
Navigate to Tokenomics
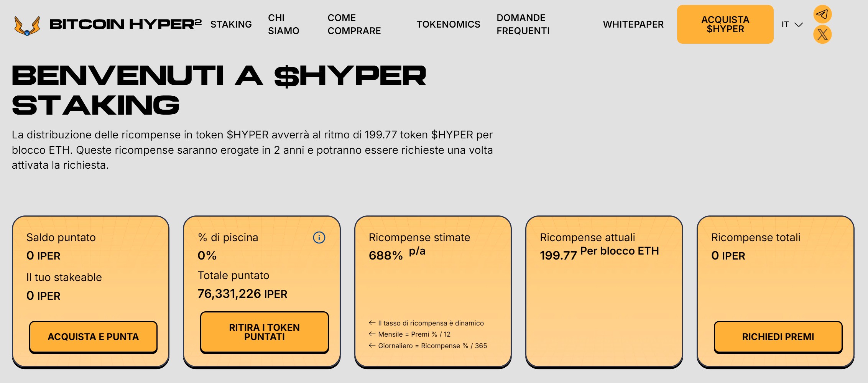449,25
